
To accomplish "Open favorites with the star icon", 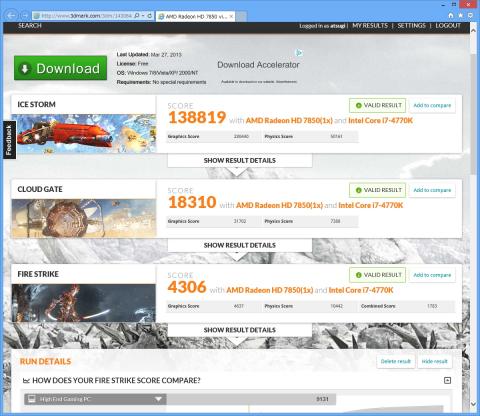I will coord(460,15).
